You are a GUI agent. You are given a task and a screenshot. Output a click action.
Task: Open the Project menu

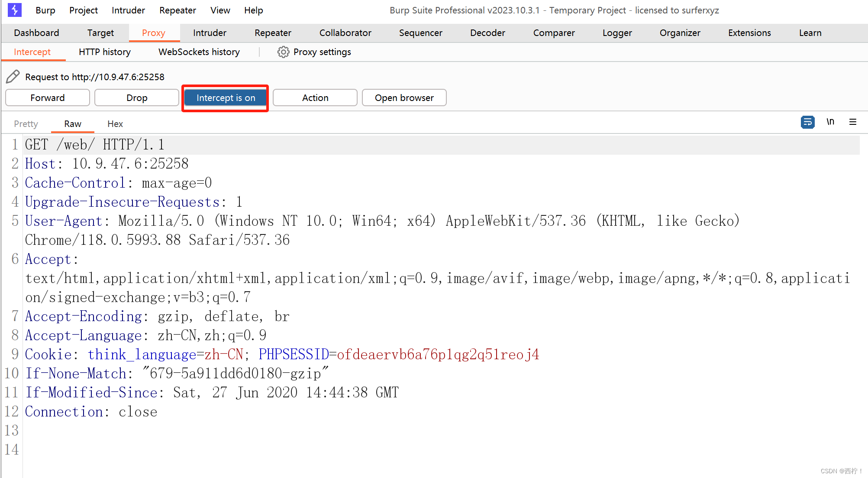click(83, 10)
